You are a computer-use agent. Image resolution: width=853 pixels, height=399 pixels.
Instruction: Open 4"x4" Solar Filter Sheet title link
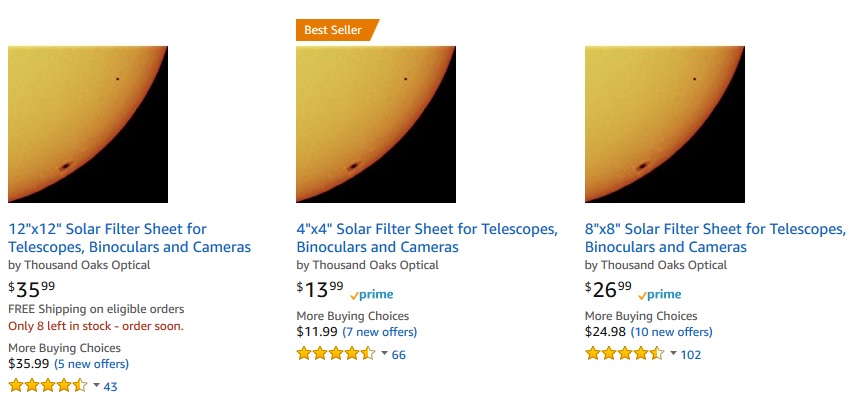click(427, 238)
